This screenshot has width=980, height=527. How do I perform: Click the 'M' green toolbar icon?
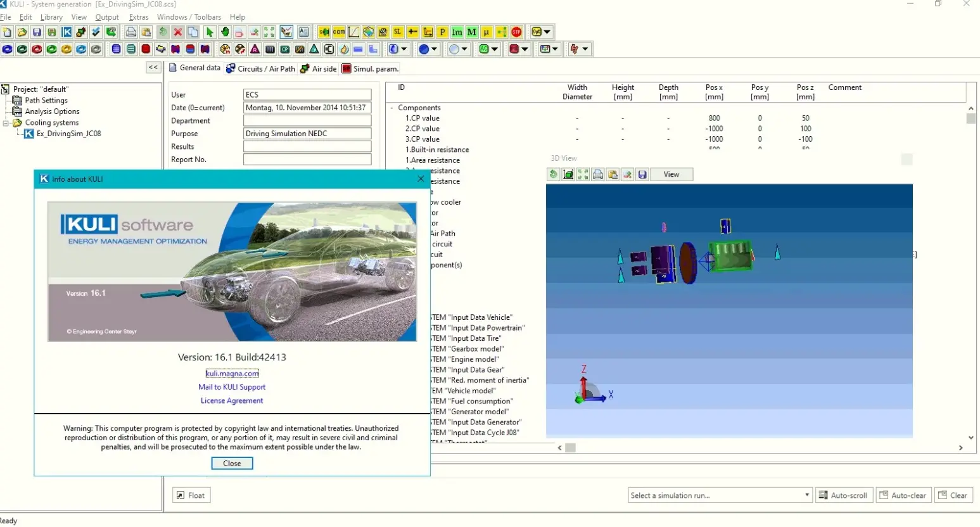click(471, 32)
